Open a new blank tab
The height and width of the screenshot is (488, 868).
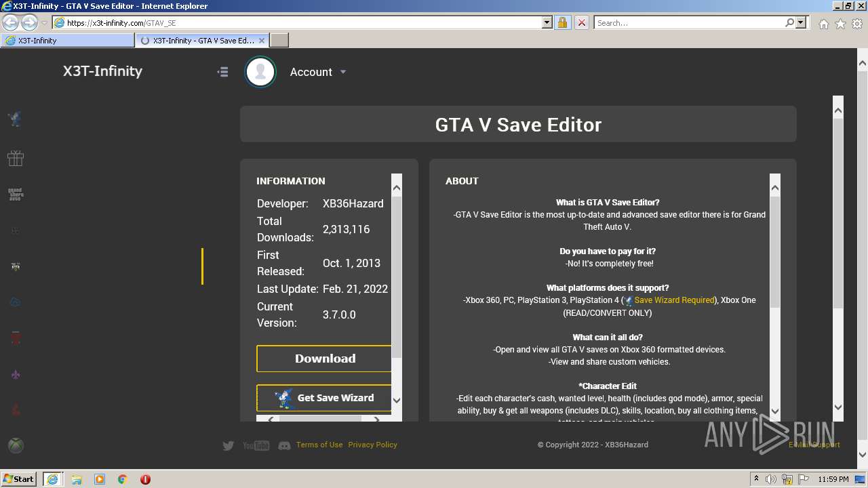(279, 41)
